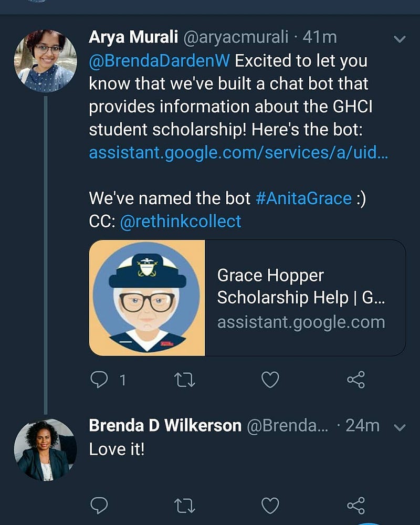Retweet Arya Murali's chat bot tweet
Image resolution: width=420 pixels, height=525 pixels.
click(x=185, y=380)
